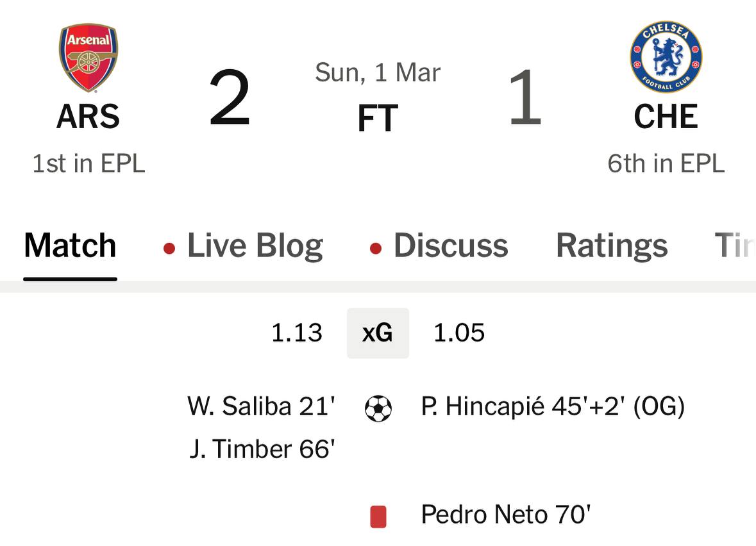The width and height of the screenshot is (756, 546).
Task: Go to the Ratings tab
Action: point(612,246)
